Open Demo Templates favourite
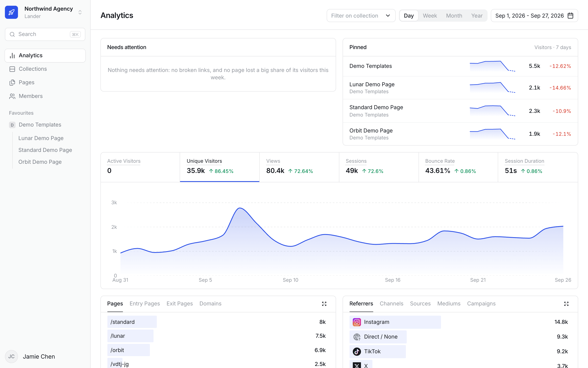Viewport: 588px width, 368px height. pos(40,125)
